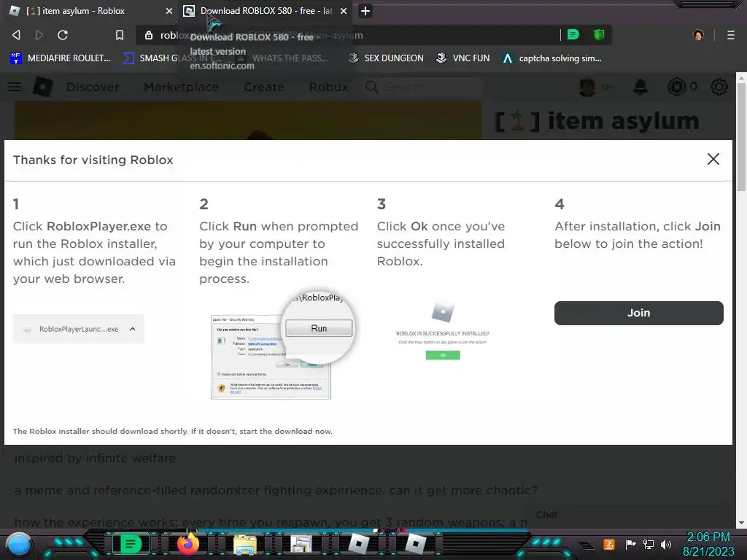Open Roblox notifications bell
This screenshot has width=747, height=560.
(x=640, y=87)
